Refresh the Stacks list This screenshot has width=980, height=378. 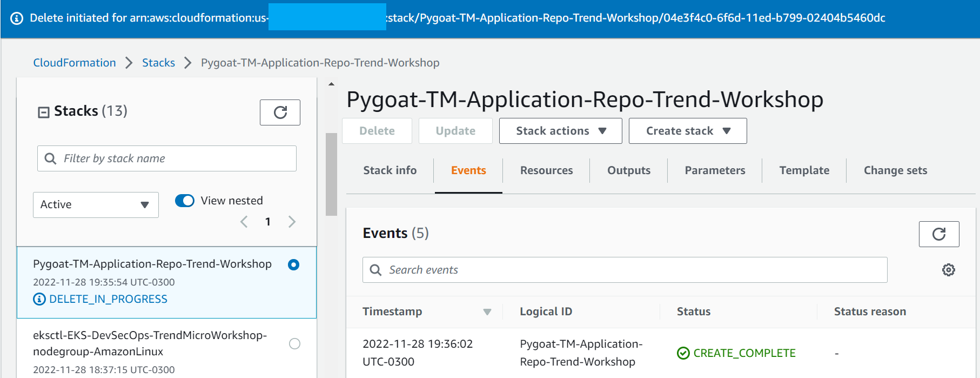coord(280,112)
